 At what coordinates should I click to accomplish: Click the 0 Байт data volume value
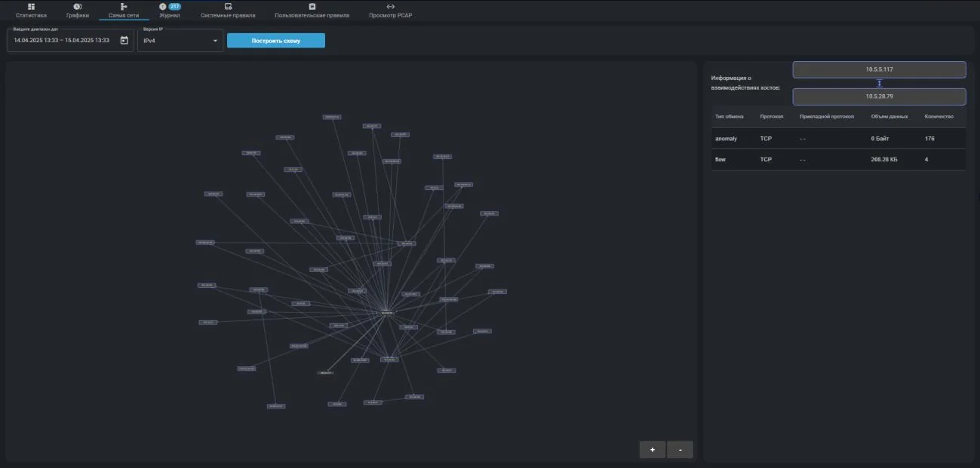(881, 139)
